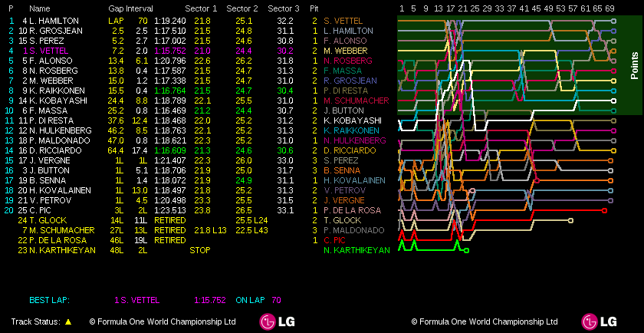
Task: Click R. GROSJEAN in the timing table
Action: point(56,31)
